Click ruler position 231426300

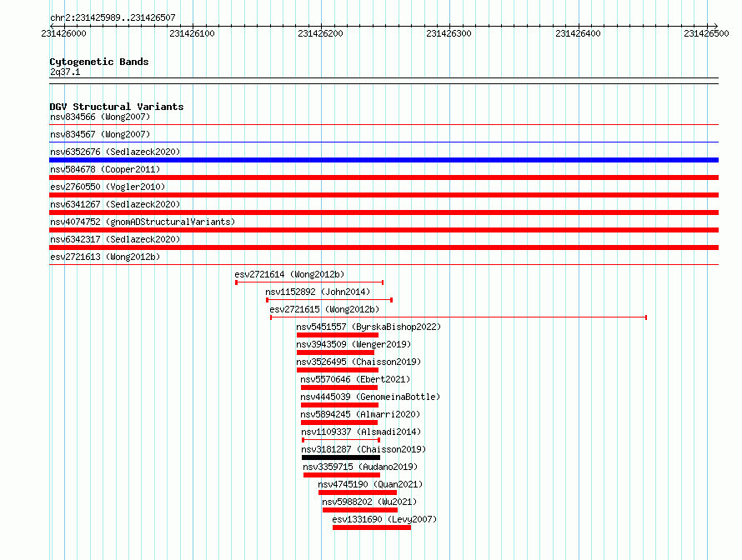[x=449, y=33]
